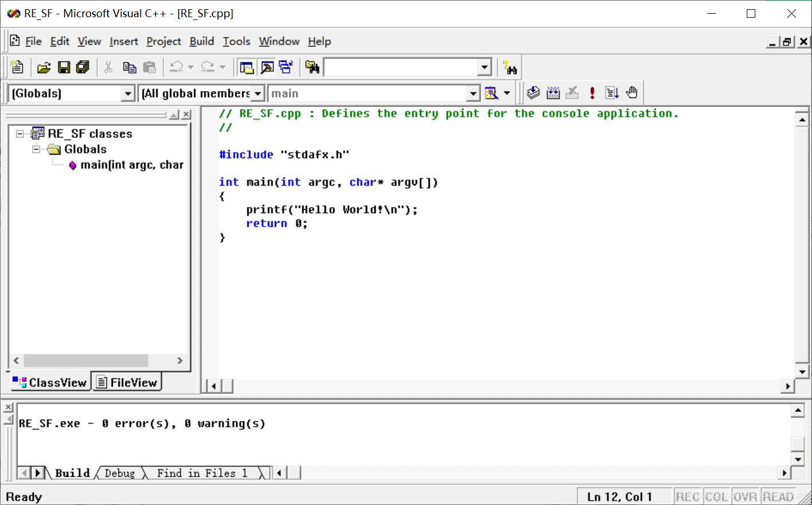Collapse the RE_SF classes tree node
This screenshot has width=812, height=505.
[x=20, y=133]
